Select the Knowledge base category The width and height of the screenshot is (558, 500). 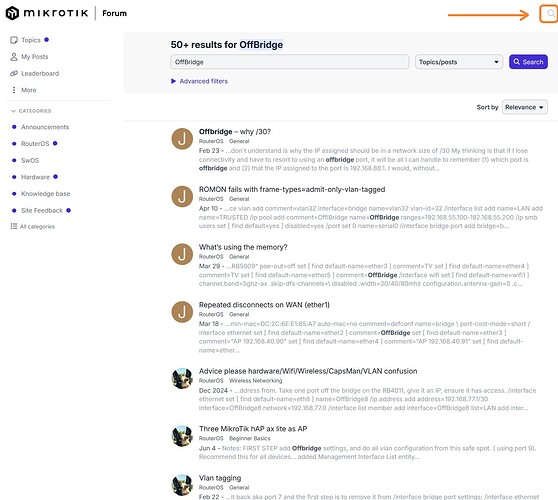(x=45, y=194)
